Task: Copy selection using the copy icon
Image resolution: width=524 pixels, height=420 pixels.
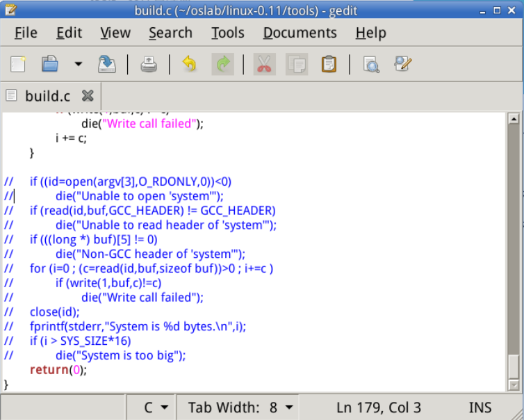Action: (x=297, y=64)
